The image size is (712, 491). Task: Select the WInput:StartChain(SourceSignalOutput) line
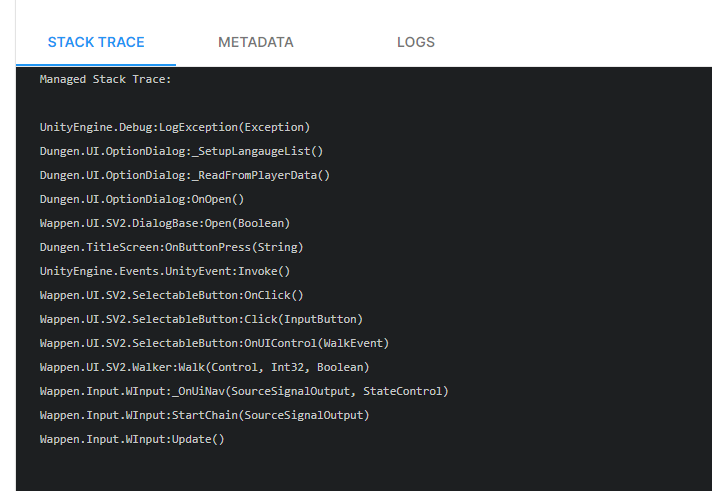204,415
